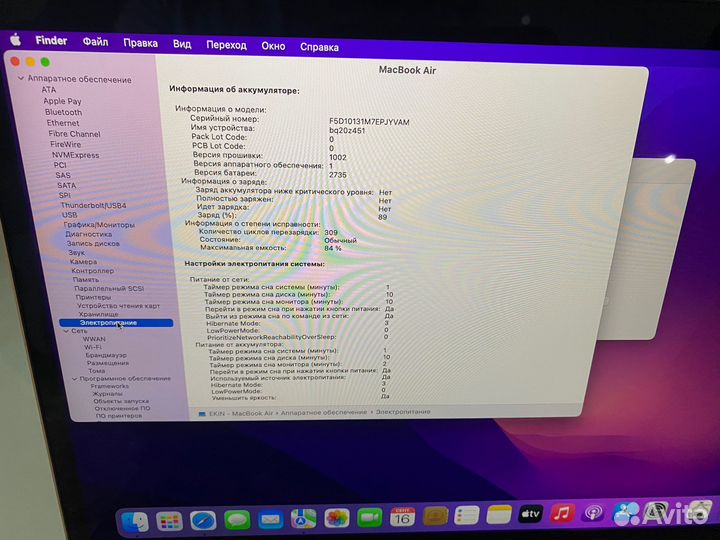Open Calendar showing 16 in the Dock
The image size is (720, 540).
(x=402, y=518)
